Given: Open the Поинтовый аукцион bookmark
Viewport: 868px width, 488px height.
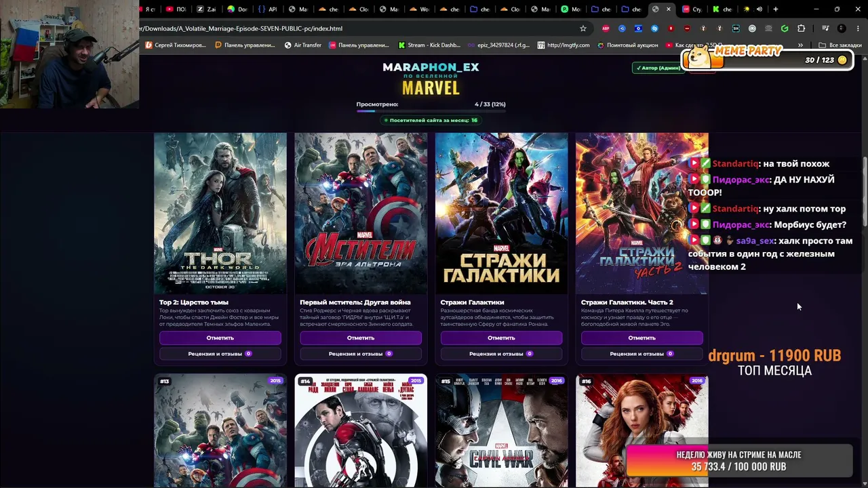Looking at the screenshot, I should pos(627,45).
